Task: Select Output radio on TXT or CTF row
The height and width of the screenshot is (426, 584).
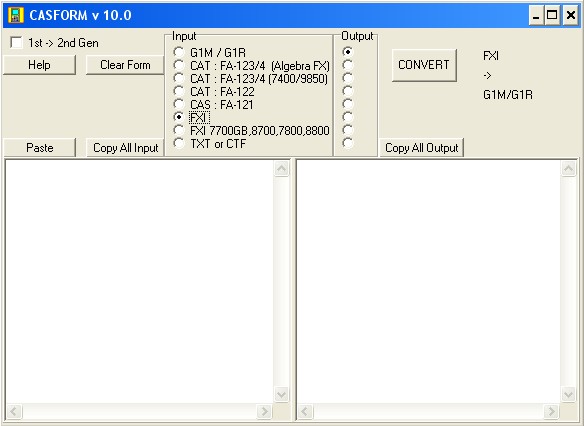Action: [347, 143]
